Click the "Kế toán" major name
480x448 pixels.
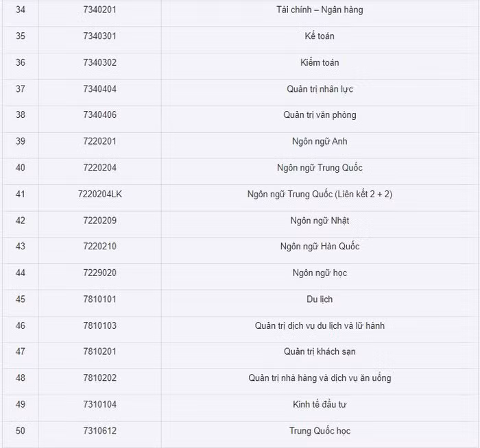(320, 36)
